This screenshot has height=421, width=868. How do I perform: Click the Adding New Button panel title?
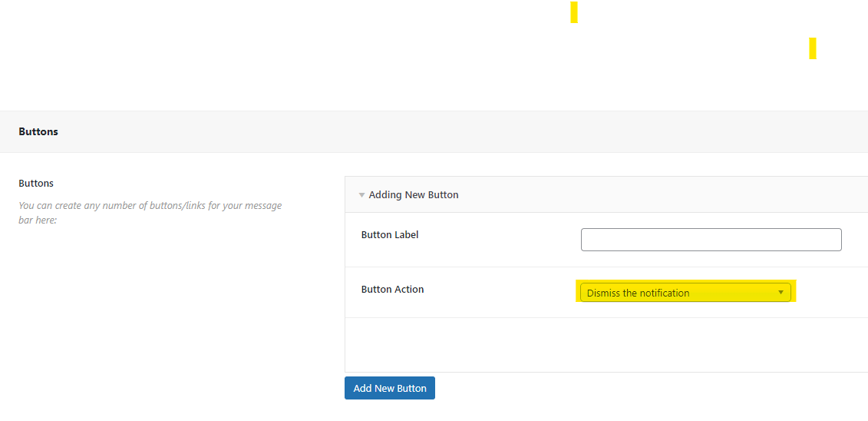(414, 195)
